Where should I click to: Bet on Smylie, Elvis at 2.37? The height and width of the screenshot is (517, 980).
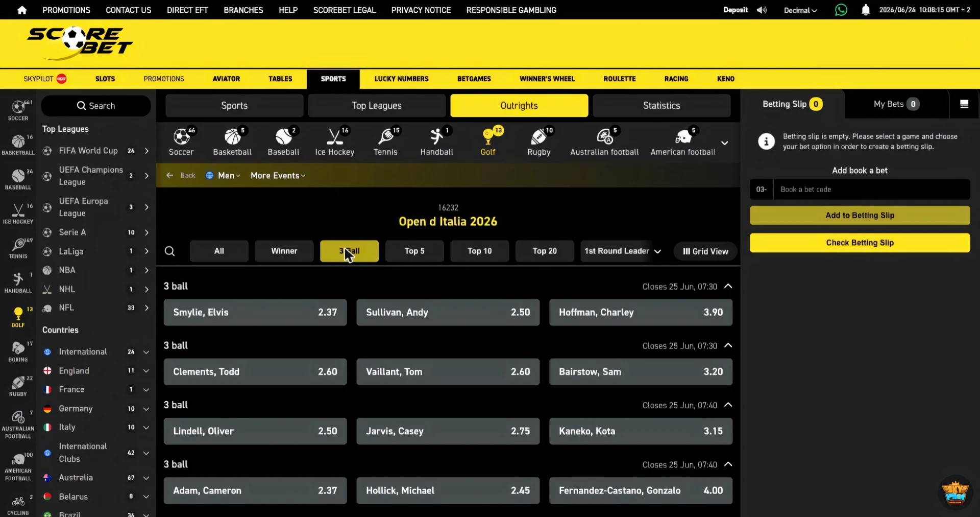coord(255,312)
